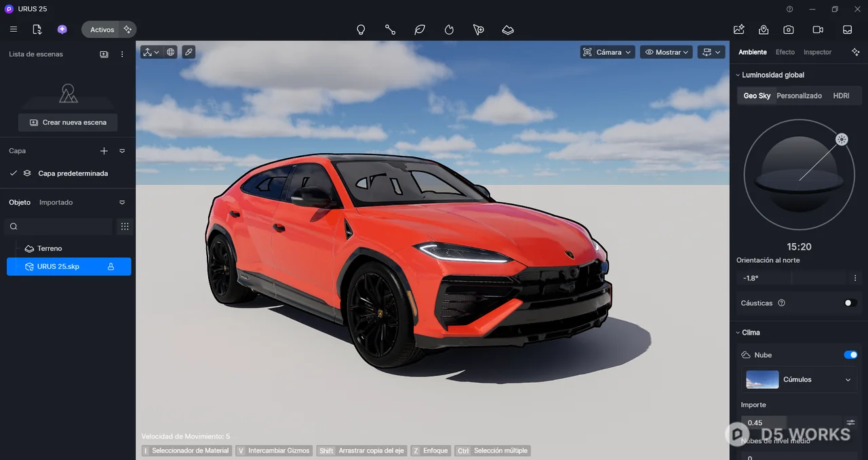868x460 pixels.
Task: Open the Importe slider settings icon
Action: (850, 423)
